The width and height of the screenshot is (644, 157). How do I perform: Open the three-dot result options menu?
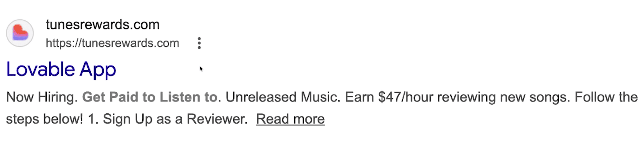[x=199, y=43]
